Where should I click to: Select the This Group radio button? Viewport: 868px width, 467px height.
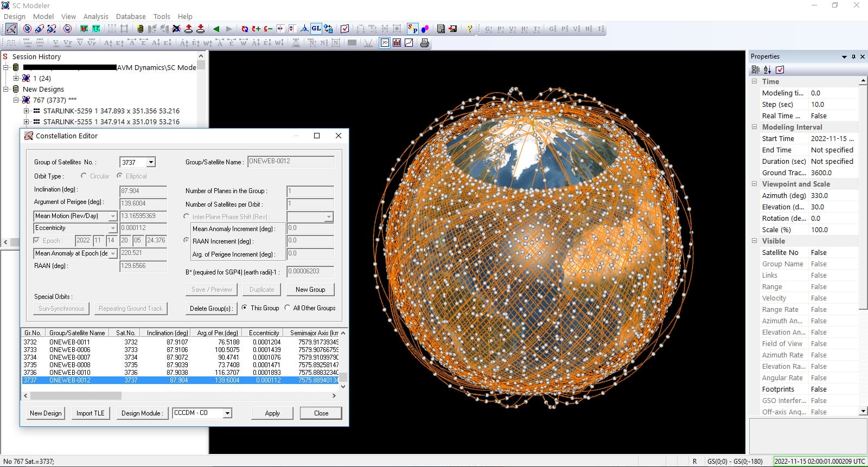[x=245, y=308]
